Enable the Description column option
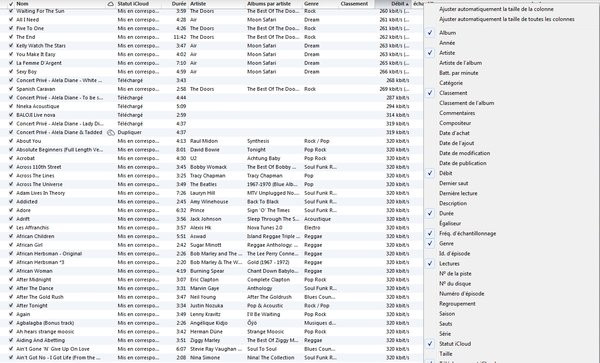The height and width of the screenshot is (363, 600). pyautogui.click(x=453, y=203)
